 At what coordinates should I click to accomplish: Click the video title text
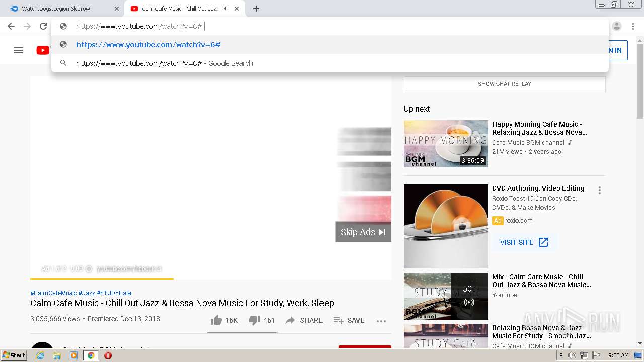pos(182,303)
